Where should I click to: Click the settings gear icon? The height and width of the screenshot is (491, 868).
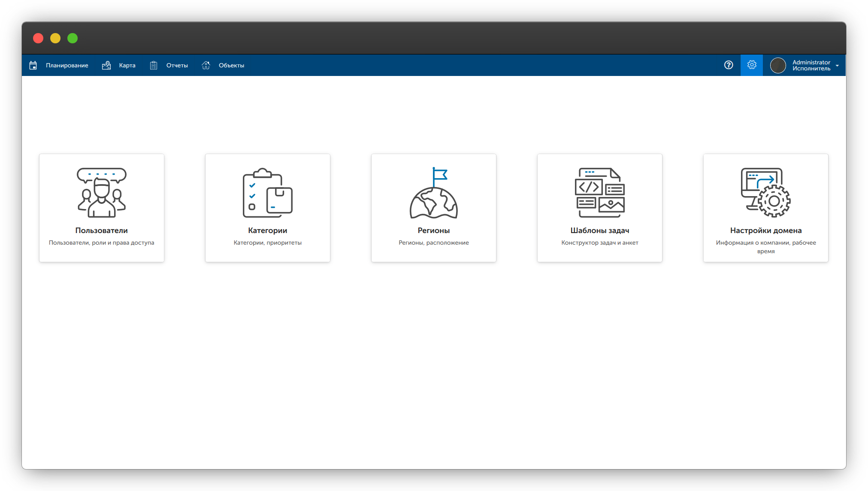click(752, 65)
